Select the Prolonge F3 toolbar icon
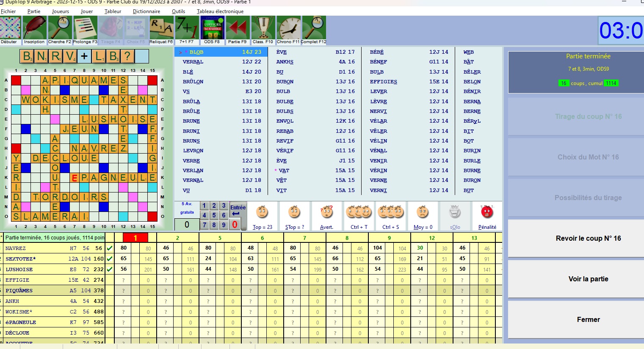The width and height of the screenshot is (644, 349). point(85,28)
